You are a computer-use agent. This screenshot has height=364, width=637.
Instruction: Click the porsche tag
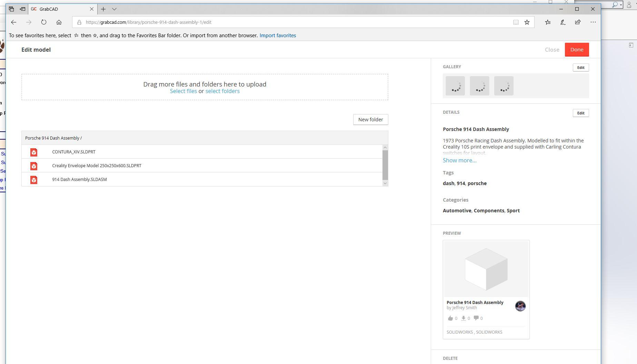tap(477, 183)
